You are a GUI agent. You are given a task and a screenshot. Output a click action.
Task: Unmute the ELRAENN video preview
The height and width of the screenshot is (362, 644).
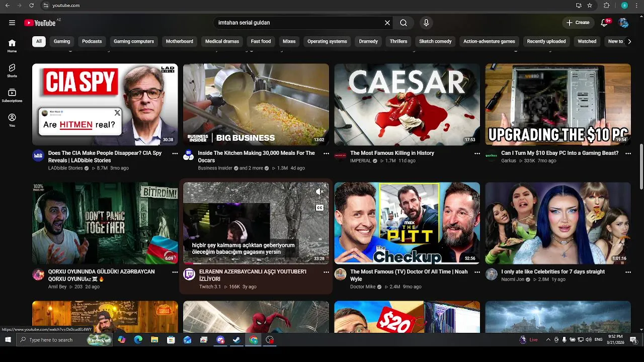[x=319, y=192]
